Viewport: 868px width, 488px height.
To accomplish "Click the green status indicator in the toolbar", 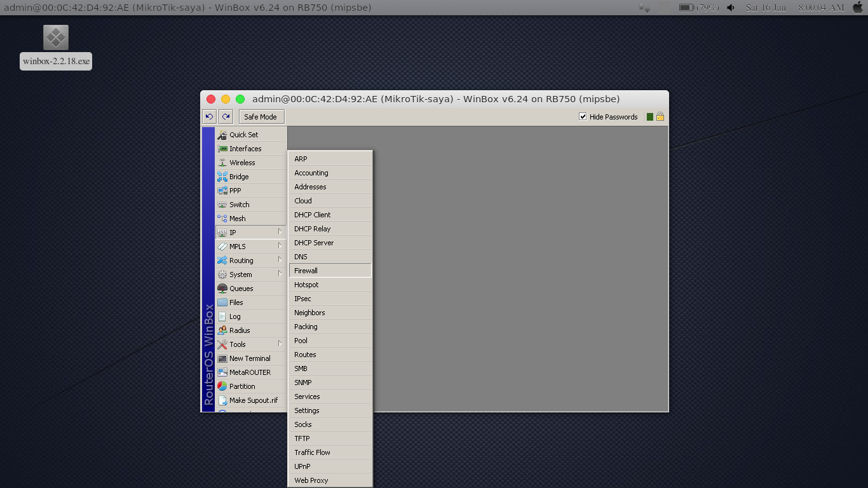I will pos(650,117).
